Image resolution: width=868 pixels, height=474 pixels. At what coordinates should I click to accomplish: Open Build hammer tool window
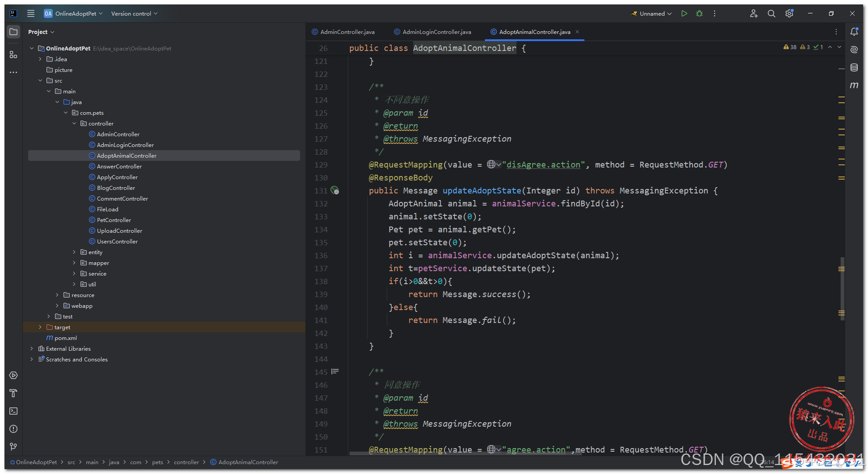(13, 393)
